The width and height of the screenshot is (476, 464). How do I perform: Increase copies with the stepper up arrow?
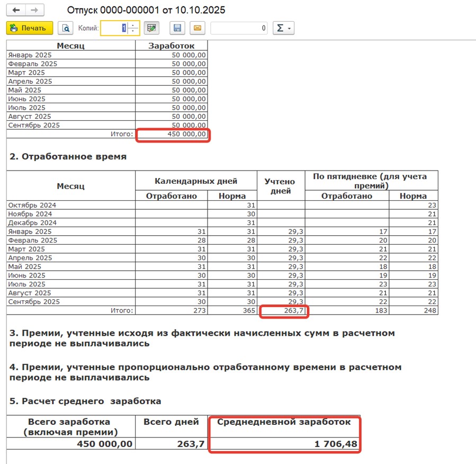133,25
